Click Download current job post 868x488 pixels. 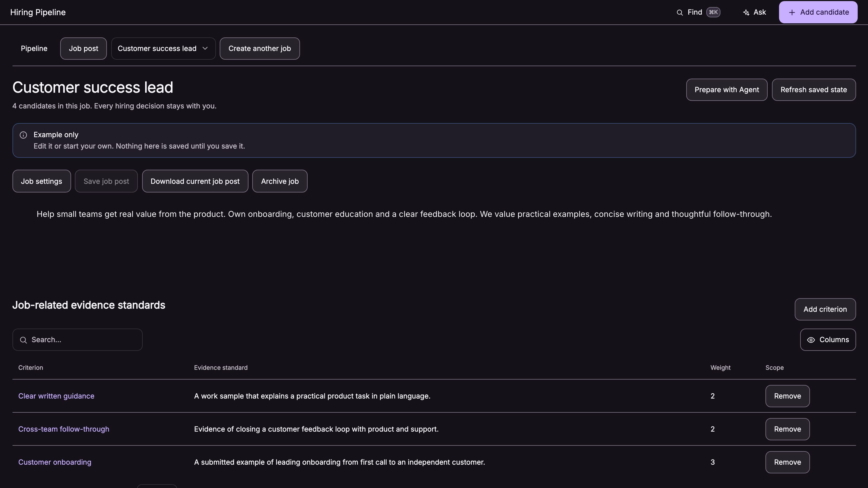click(195, 181)
